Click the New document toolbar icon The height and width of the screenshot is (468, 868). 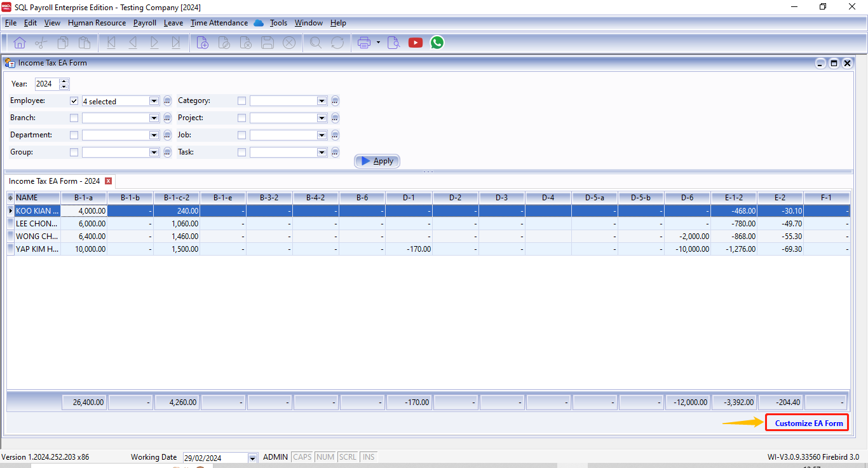[203, 43]
